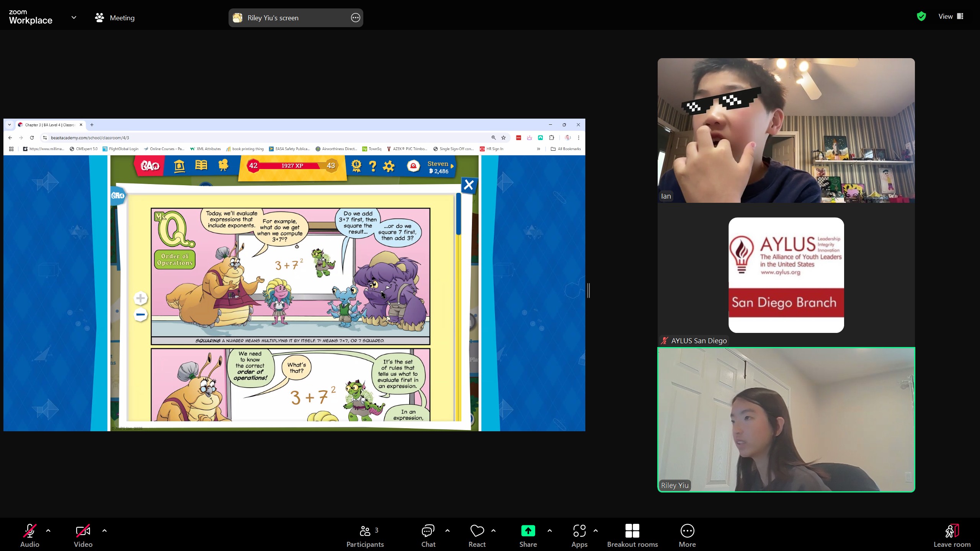Zoom in on comic with plus button

(x=140, y=298)
